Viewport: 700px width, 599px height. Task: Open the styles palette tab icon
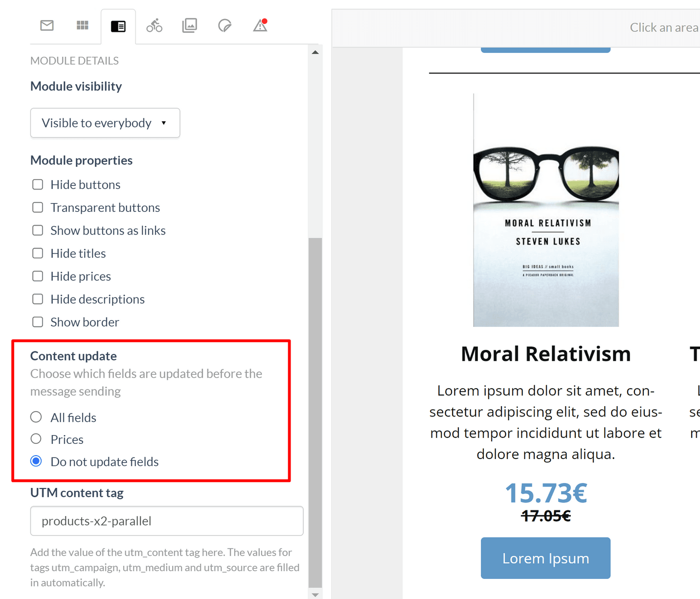[225, 25]
